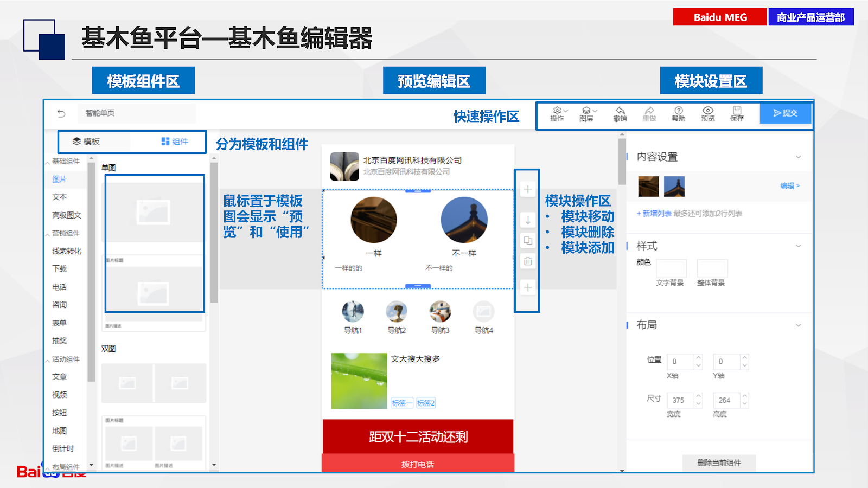Click the 标签2 tag
Viewport: 868px width, 488px height.
click(426, 403)
